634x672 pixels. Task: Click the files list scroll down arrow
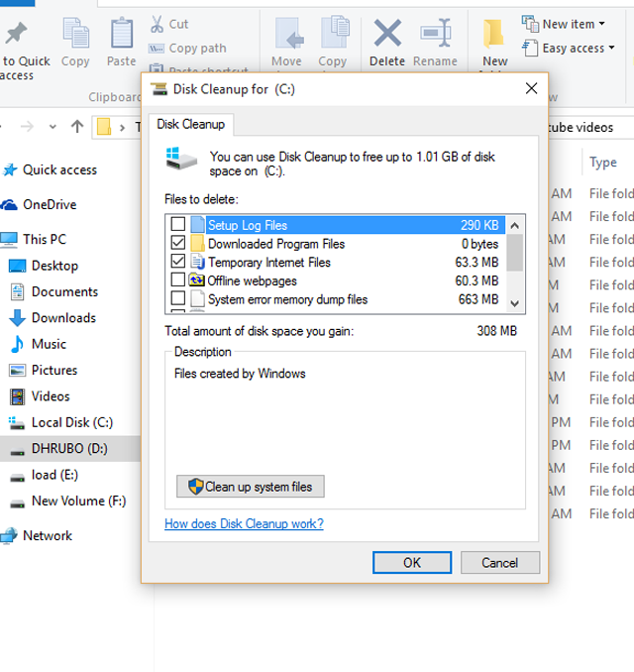(515, 303)
